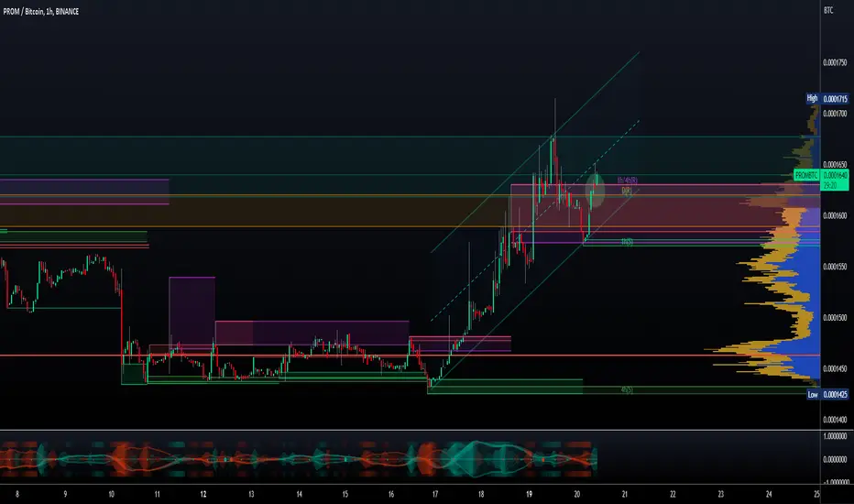Click date 20 on time axis
The height and width of the screenshot is (504, 854).
tap(576, 495)
